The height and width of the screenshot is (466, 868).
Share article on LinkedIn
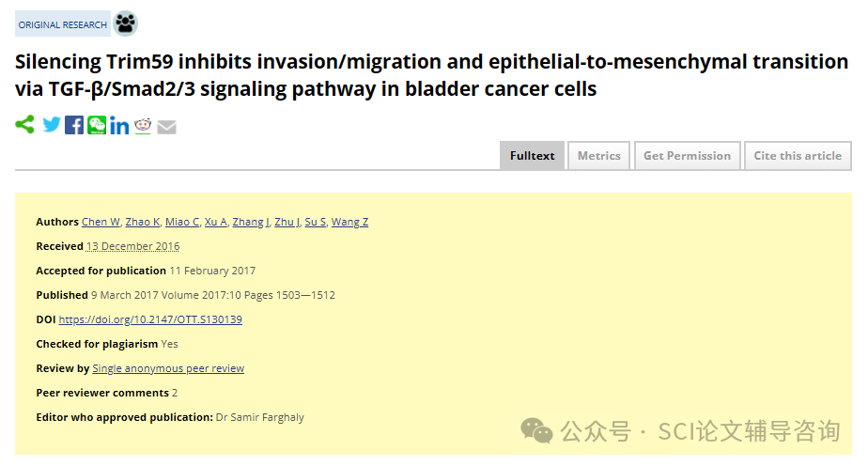119,126
